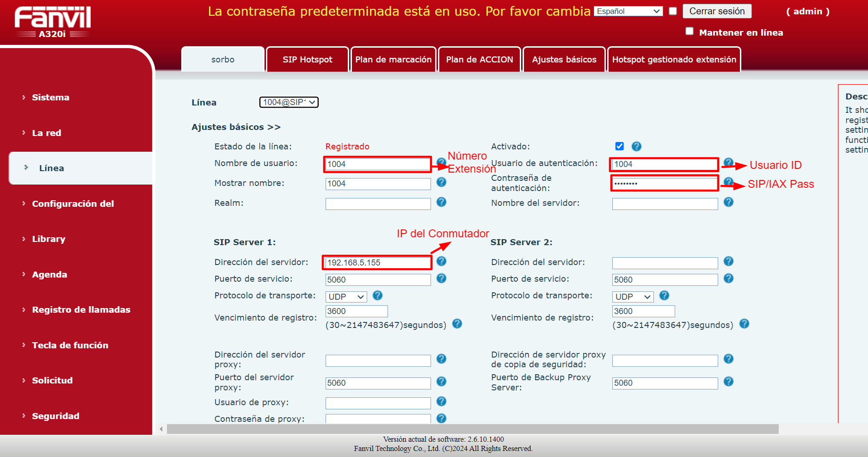
Task: Click help icon beside Realm field
Action: coord(441,202)
